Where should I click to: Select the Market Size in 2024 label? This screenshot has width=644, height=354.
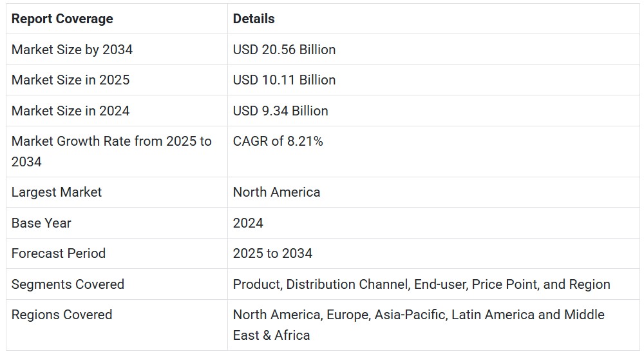pyautogui.click(x=70, y=111)
